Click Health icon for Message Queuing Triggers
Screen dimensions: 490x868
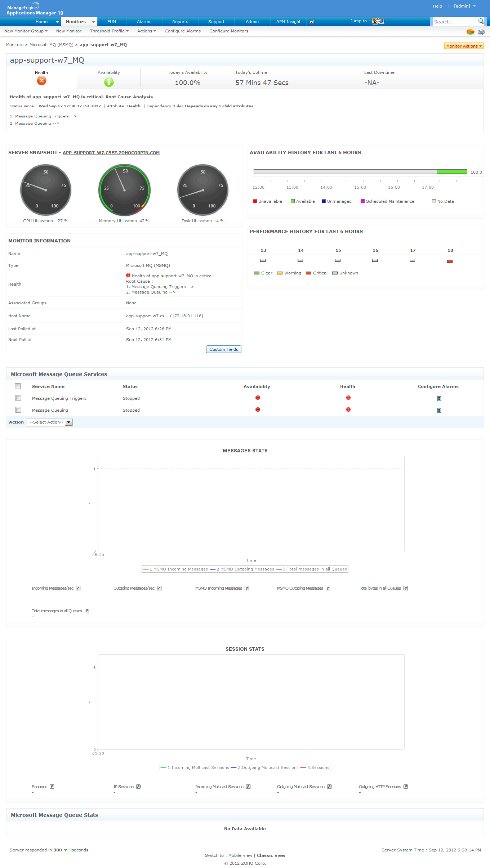[x=348, y=398]
